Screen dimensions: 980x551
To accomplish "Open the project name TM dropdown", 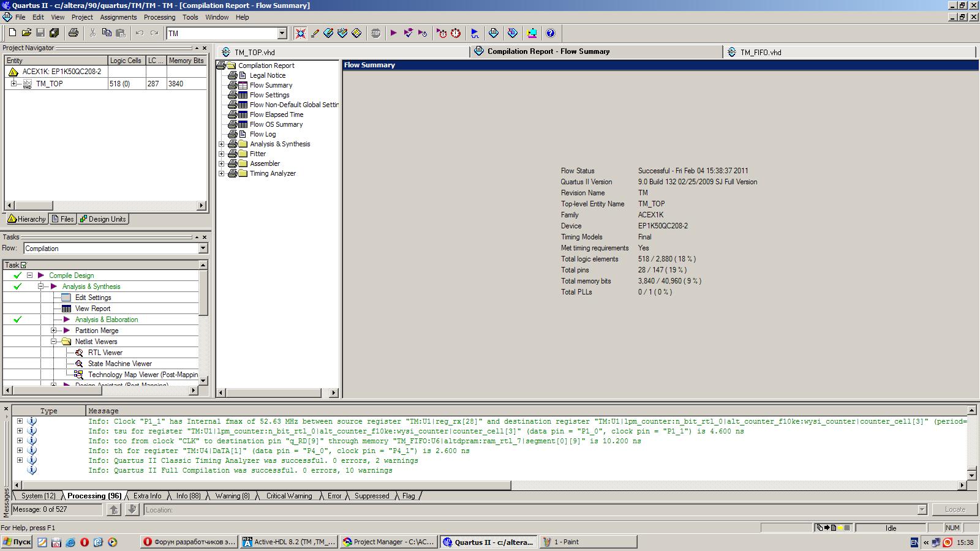I will 282,33.
